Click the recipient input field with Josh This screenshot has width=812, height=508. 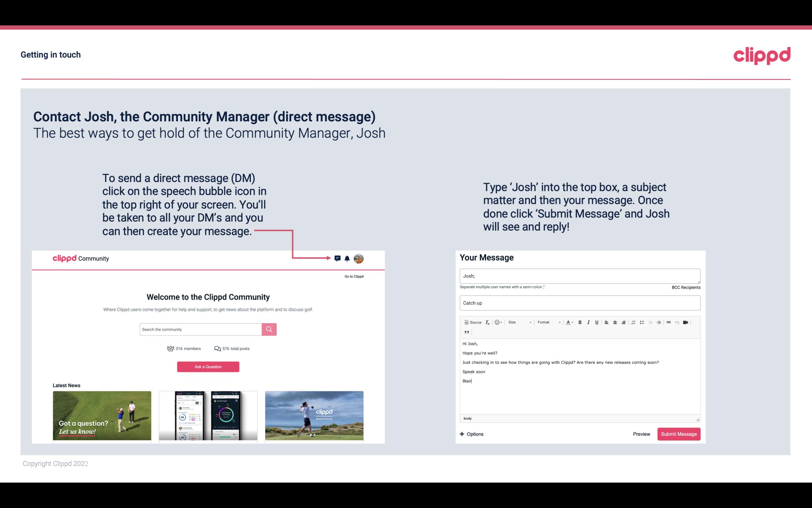click(580, 276)
